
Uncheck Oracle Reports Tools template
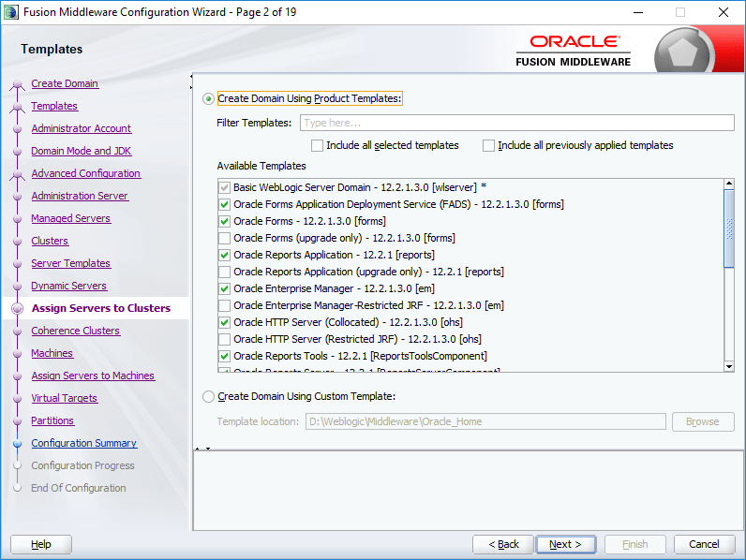(x=225, y=357)
